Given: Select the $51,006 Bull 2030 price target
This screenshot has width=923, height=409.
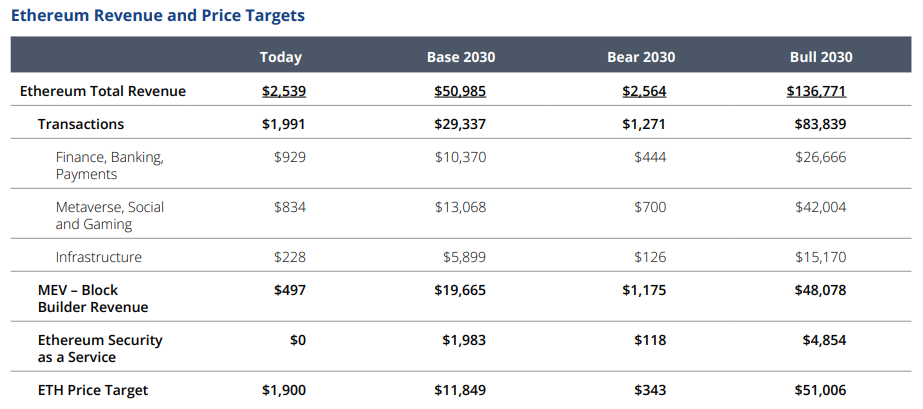Looking at the screenshot, I should (x=821, y=390).
